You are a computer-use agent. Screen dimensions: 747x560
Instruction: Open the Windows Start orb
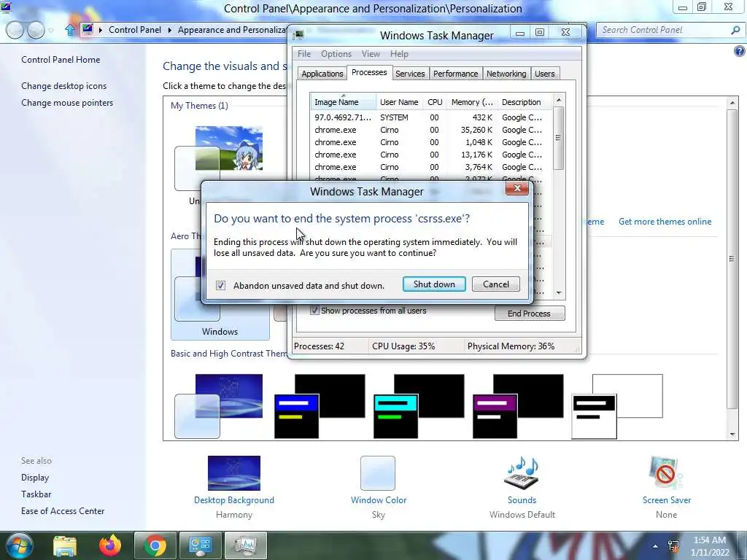pos(19,545)
